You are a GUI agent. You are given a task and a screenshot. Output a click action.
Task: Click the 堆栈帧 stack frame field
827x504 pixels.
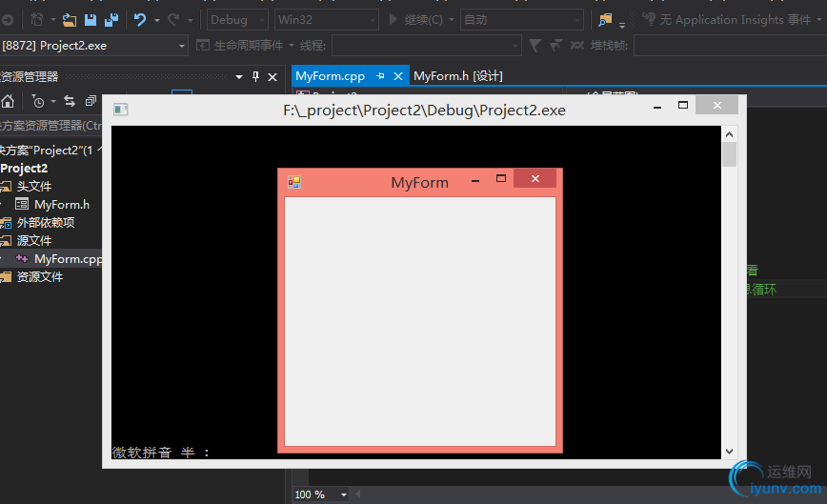tap(731, 46)
